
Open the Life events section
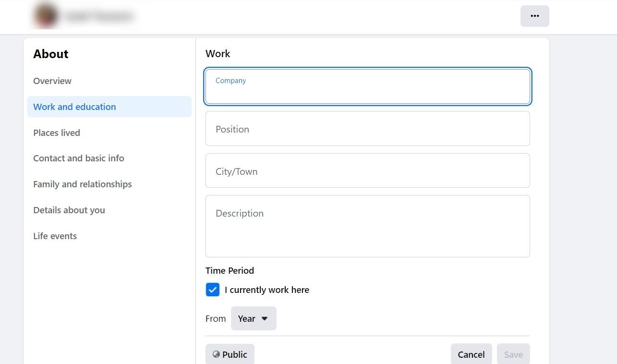(x=55, y=236)
